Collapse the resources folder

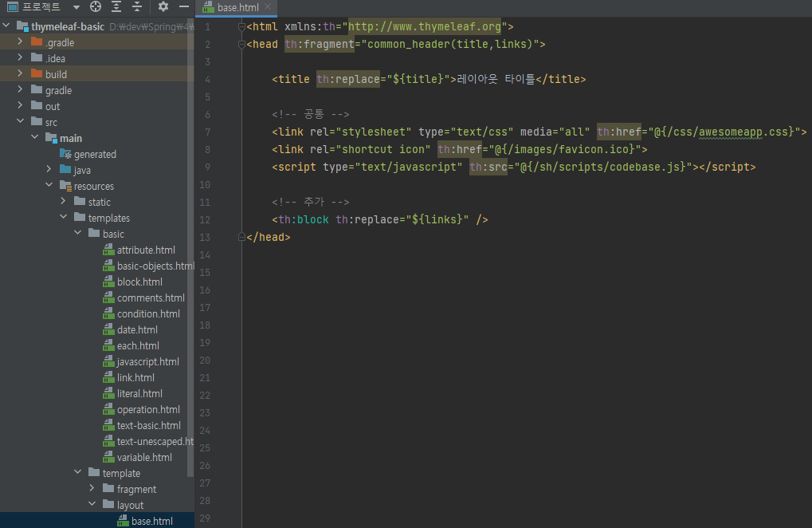pos(49,185)
